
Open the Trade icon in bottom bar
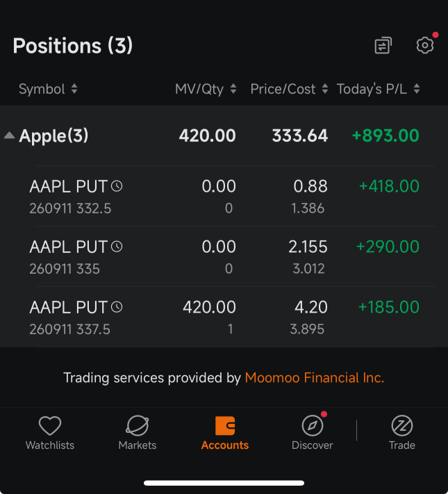pos(402,426)
